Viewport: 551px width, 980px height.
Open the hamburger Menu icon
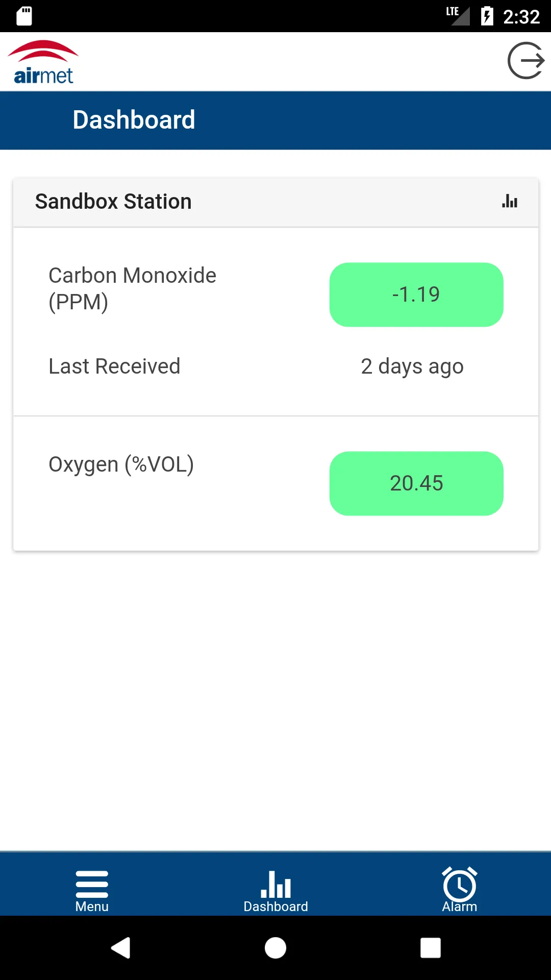(92, 884)
